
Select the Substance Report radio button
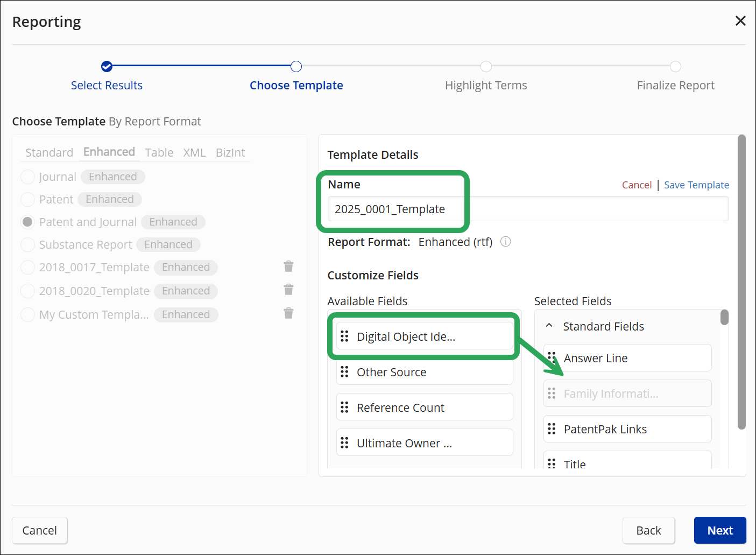(x=27, y=244)
